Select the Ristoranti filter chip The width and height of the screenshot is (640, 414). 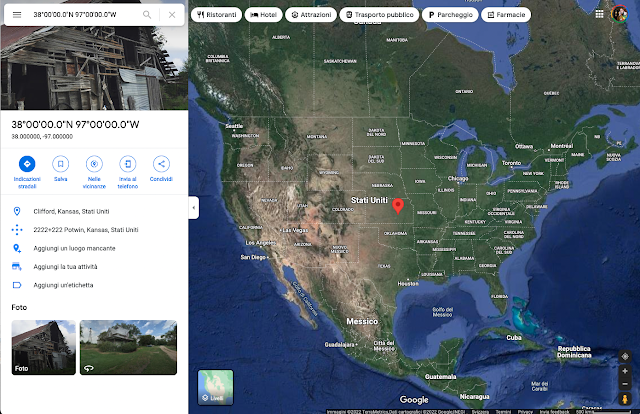[x=216, y=15]
